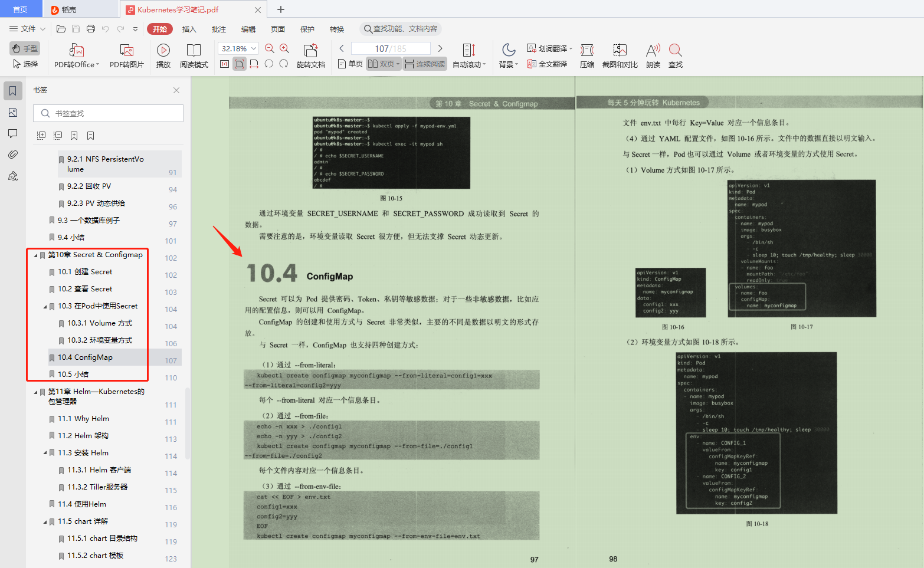Start 朗读 read aloud
Screen dimensions: 924x568
coord(653,56)
